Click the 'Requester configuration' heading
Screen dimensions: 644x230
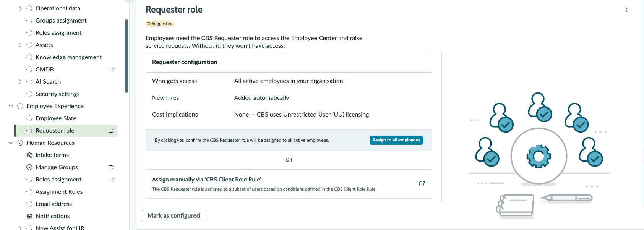click(185, 62)
